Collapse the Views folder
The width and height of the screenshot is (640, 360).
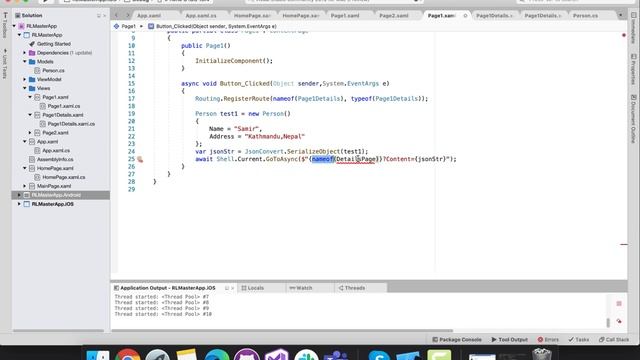pyautogui.click(x=24, y=88)
